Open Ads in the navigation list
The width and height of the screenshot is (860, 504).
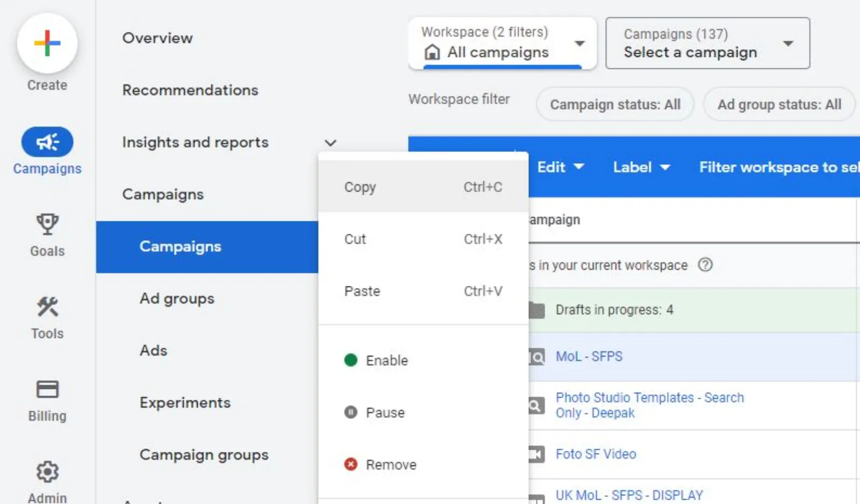click(154, 351)
